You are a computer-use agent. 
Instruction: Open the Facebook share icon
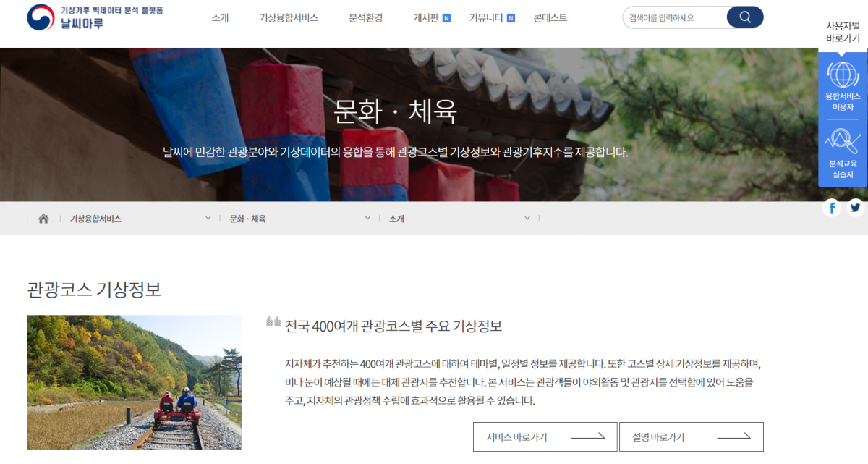point(833,208)
